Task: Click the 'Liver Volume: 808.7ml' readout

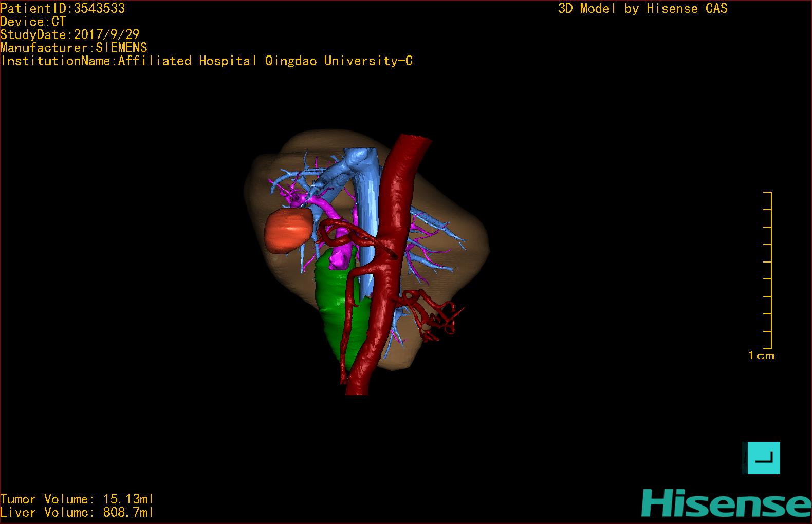Action: click(x=77, y=512)
